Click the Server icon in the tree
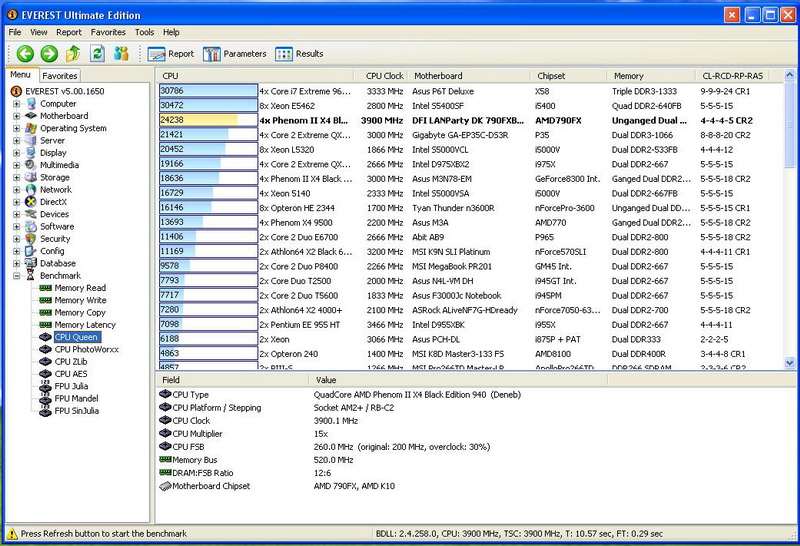 (31, 140)
